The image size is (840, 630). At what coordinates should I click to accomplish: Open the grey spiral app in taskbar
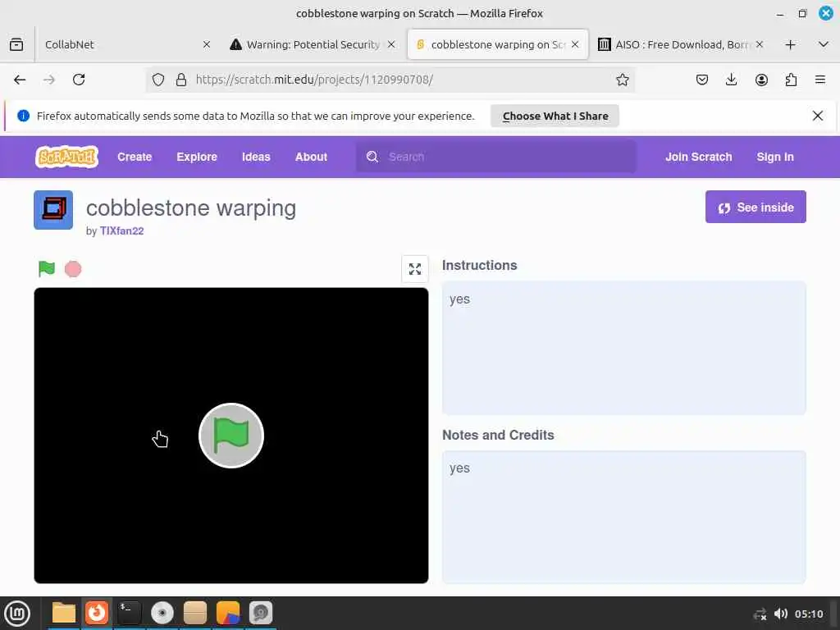coord(261,613)
